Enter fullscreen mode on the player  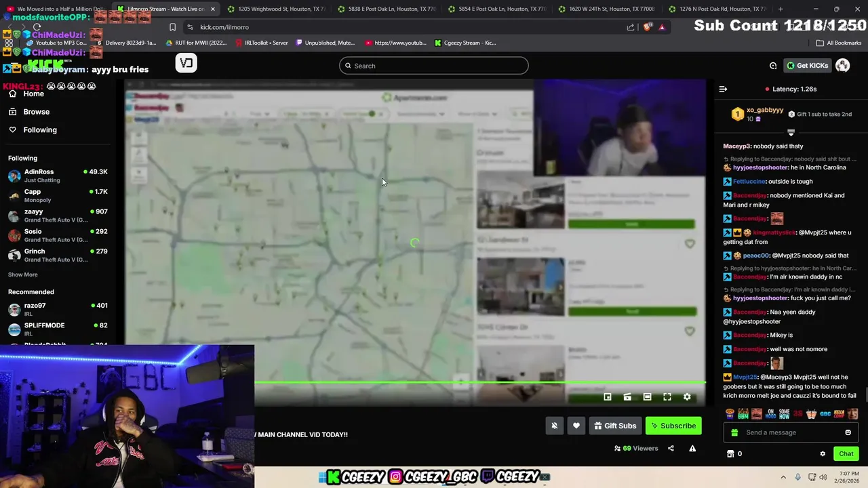point(667,397)
